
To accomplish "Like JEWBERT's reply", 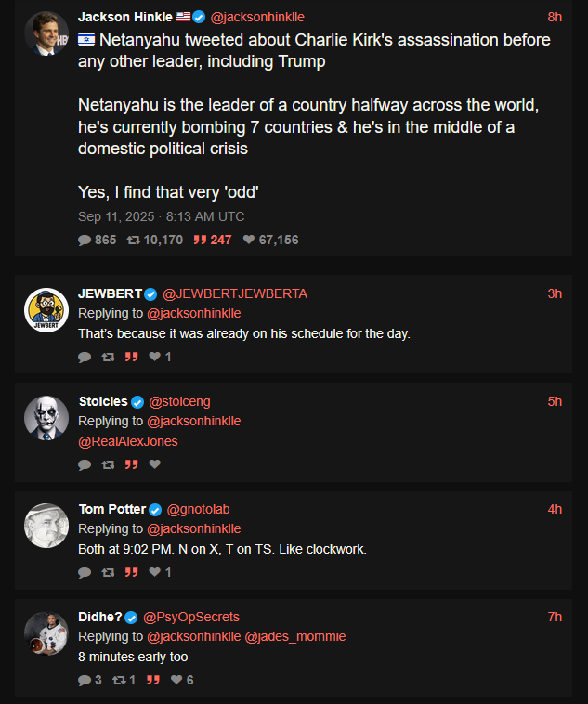I will pyautogui.click(x=155, y=357).
